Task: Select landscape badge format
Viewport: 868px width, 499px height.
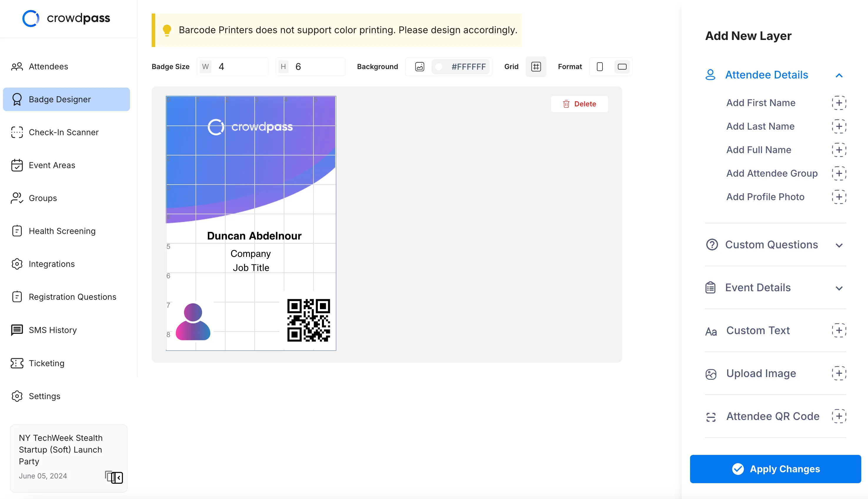Action: (622, 66)
